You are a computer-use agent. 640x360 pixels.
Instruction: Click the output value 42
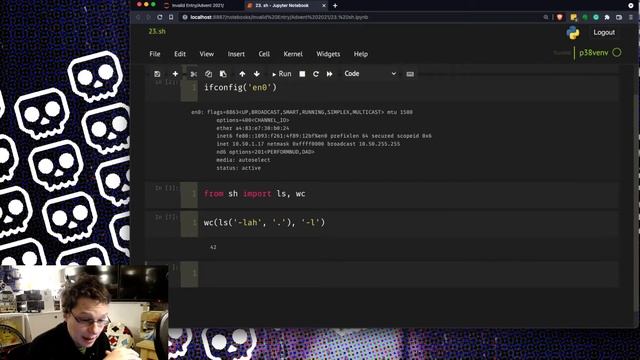coord(213,247)
